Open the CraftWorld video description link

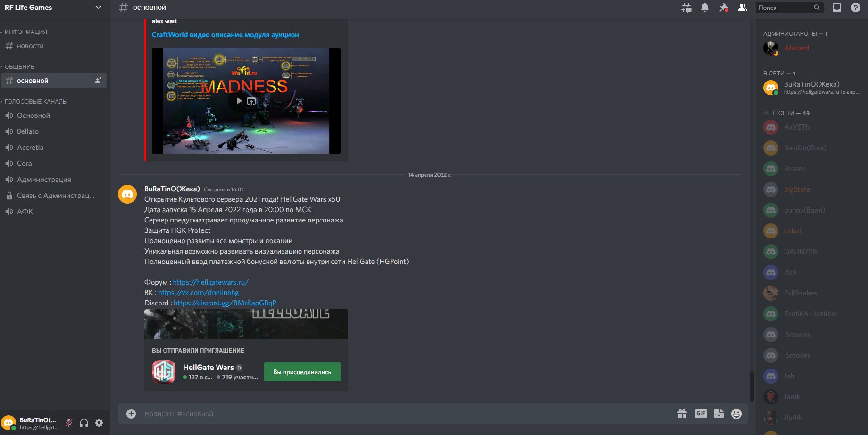225,35
